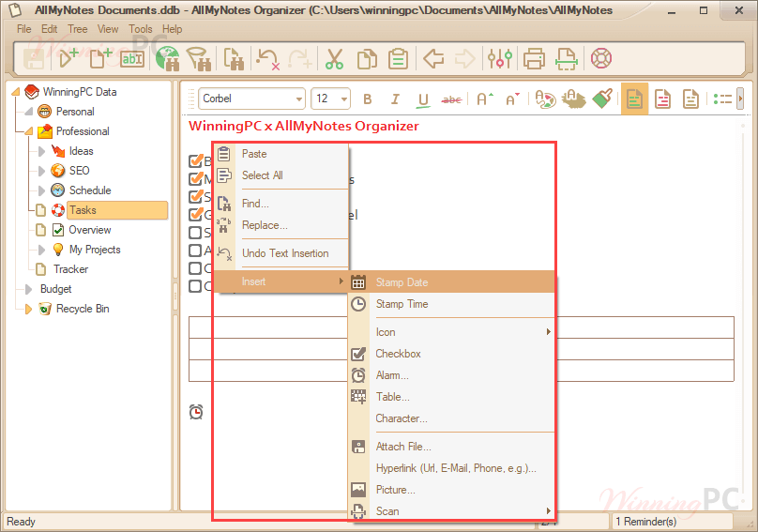
Task: Click the Save toolbar icon
Action: point(35,58)
